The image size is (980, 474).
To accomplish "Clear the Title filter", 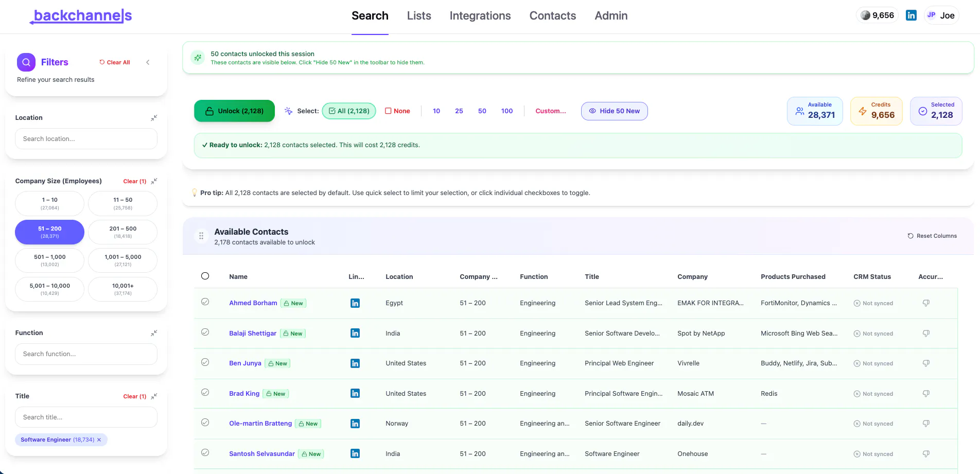I will point(135,396).
